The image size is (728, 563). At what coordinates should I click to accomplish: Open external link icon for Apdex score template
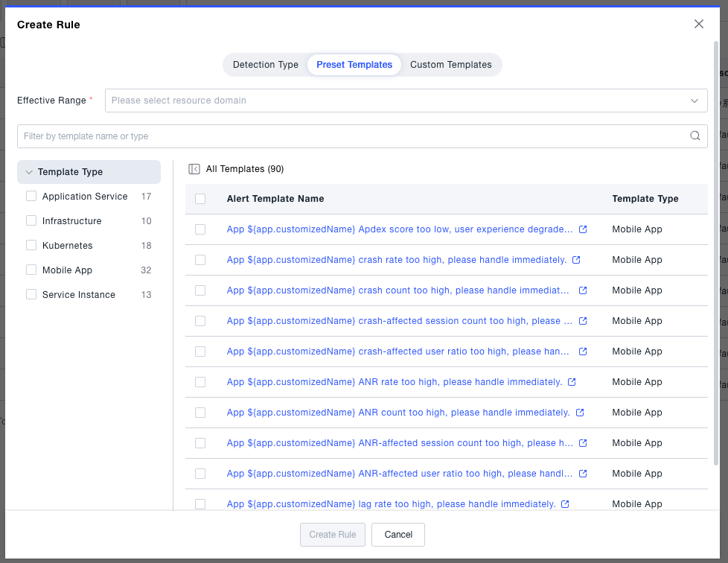(x=583, y=229)
